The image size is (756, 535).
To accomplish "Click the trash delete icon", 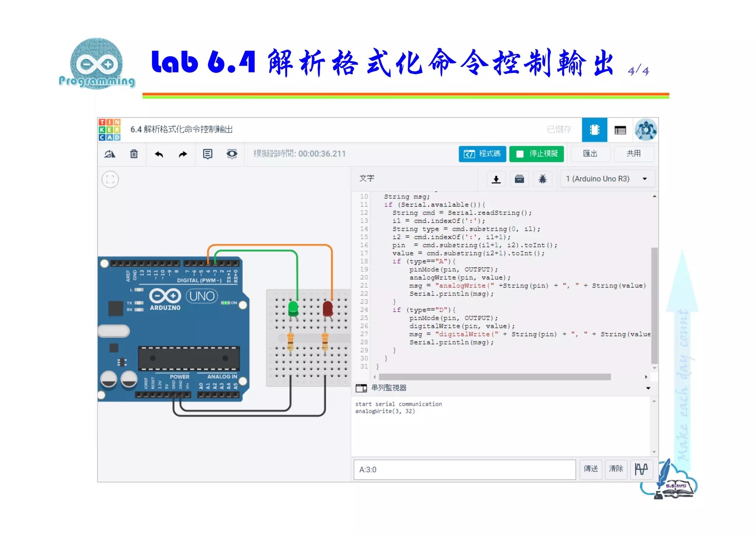I will pos(134,154).
